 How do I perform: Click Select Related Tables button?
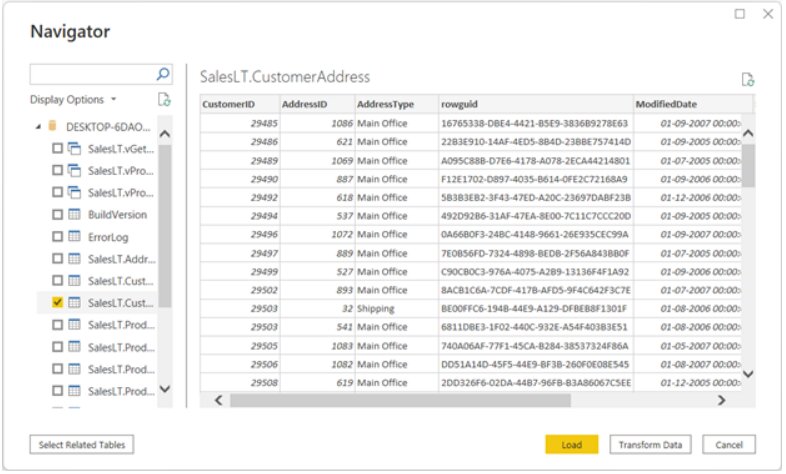(82, 444)
